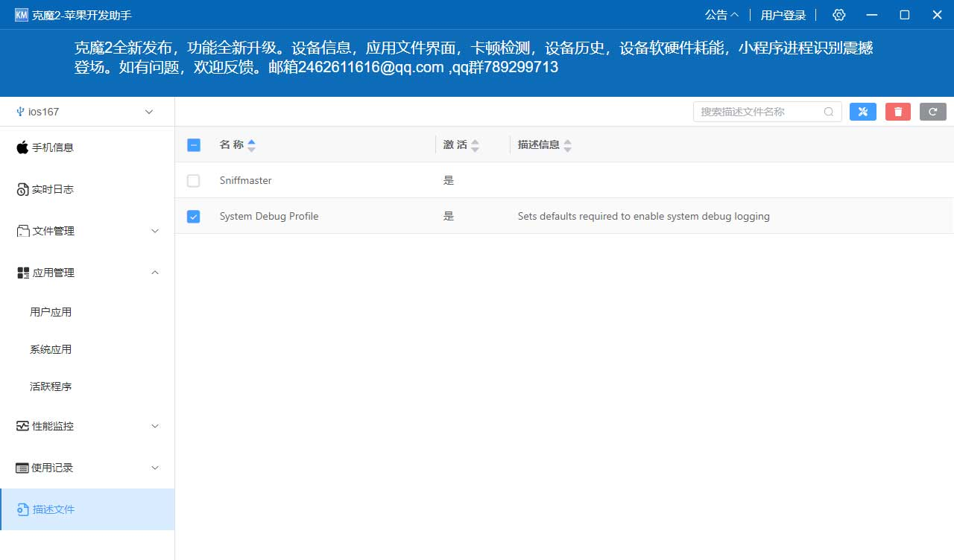
Task: Click 用户登录 in the title bar
Action: (x=783, y=15)
